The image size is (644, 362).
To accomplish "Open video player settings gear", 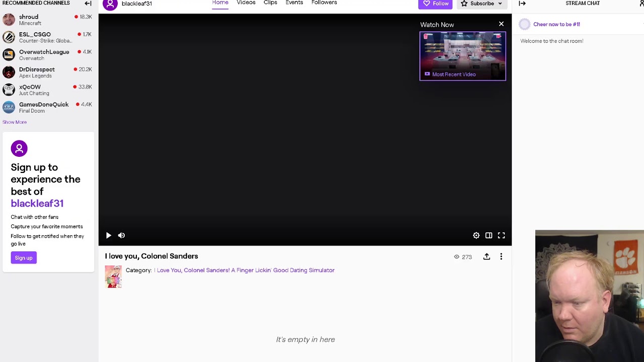I will click(476, 235).
